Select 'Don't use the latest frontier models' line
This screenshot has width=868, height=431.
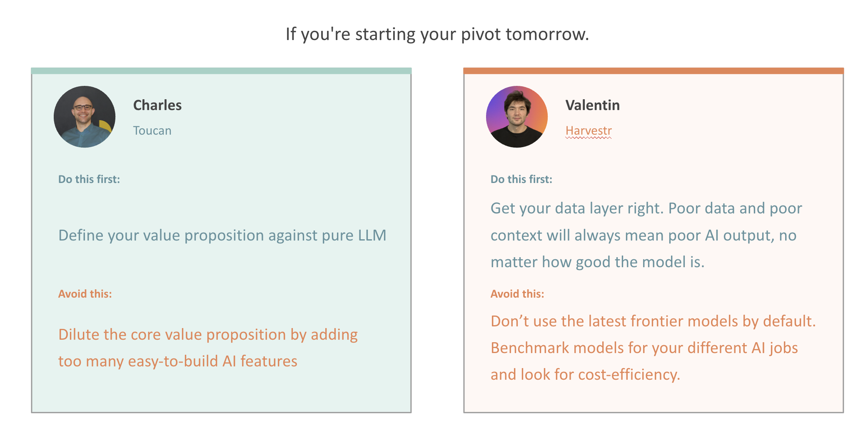(x=653, y=321)
